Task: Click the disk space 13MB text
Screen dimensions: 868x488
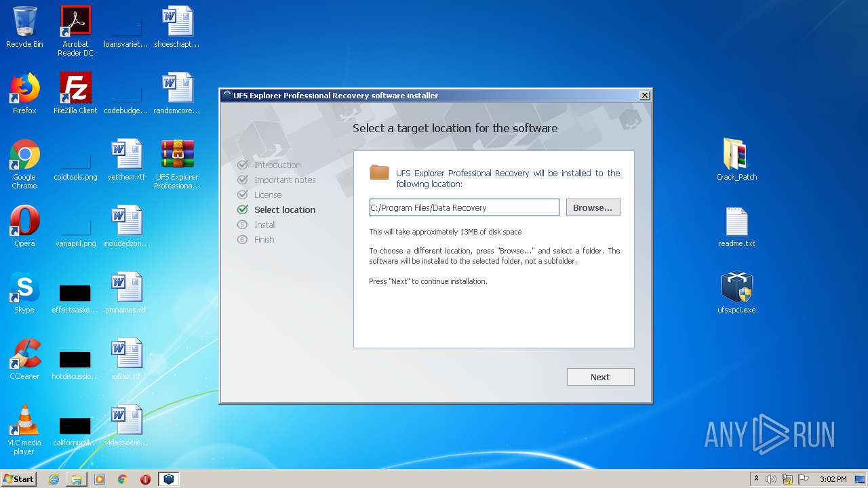Action: (445, 232)
